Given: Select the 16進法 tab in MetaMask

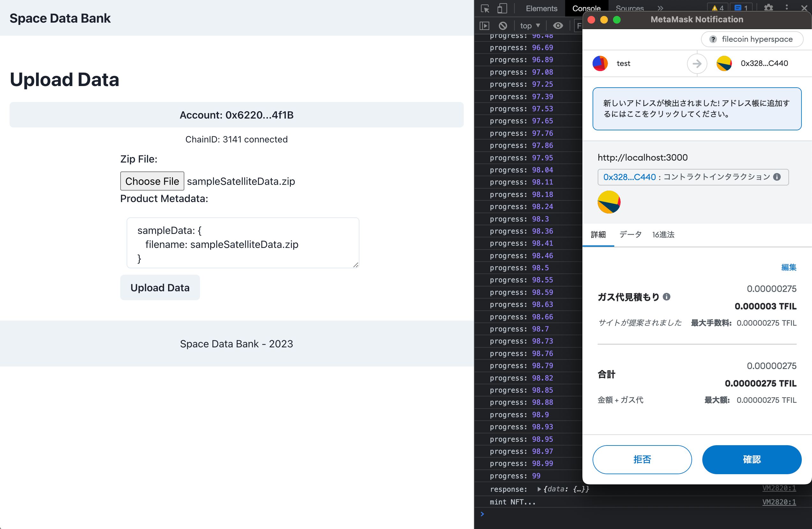Looking at the screenshot, I should click(663, 235).
